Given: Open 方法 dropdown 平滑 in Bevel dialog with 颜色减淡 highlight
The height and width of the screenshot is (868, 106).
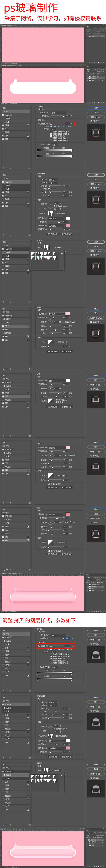Looking at the screenshot, I should point(54,183).
